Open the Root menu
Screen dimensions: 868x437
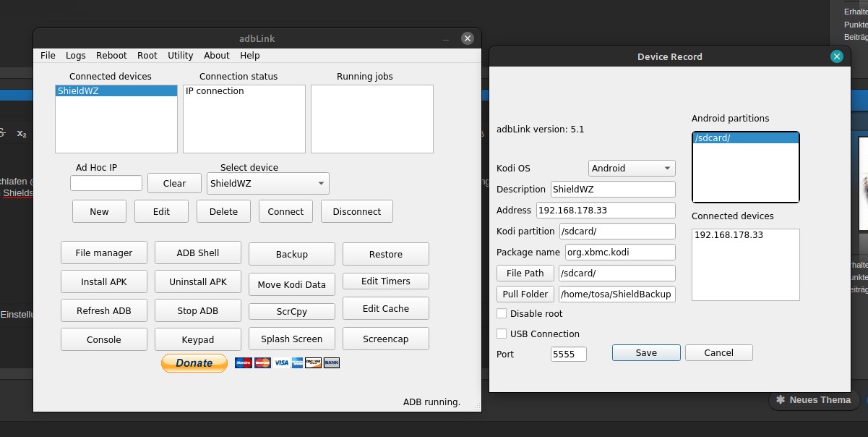pos(147,56)
